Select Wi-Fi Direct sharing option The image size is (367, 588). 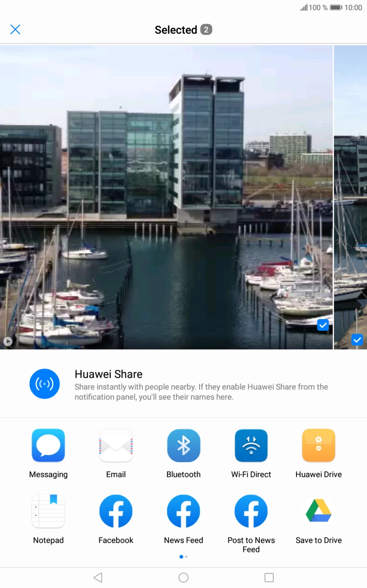tap(251, 445)
